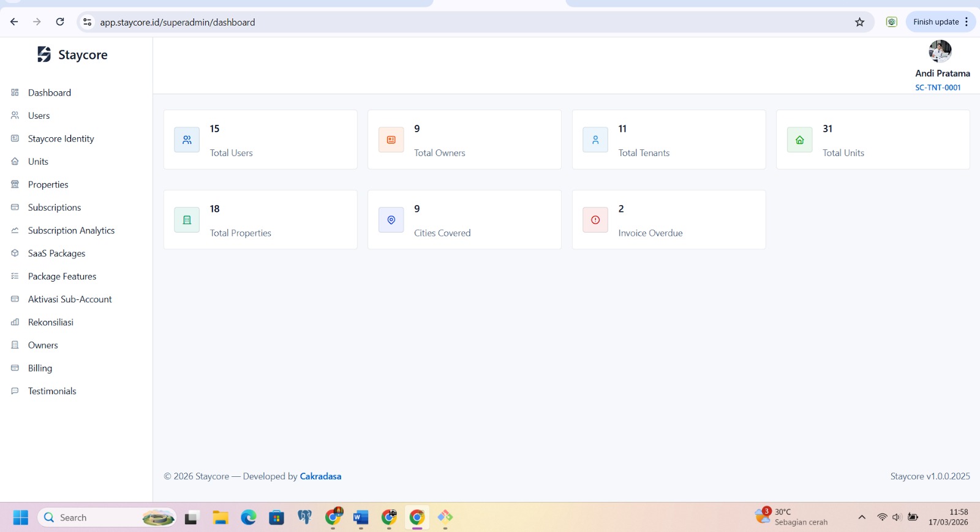Click the Properties store icon in sidebar
Viewport: 980px width, 532px height.
pos(15,184)
